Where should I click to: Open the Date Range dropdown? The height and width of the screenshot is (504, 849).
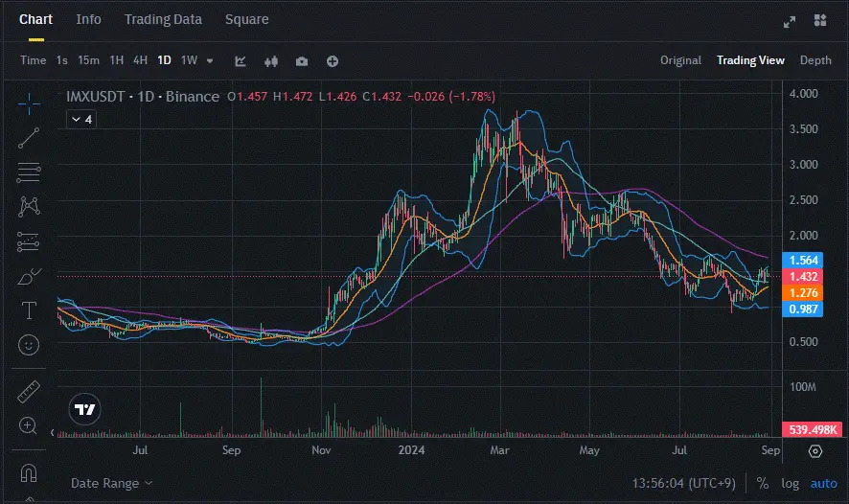111,484
